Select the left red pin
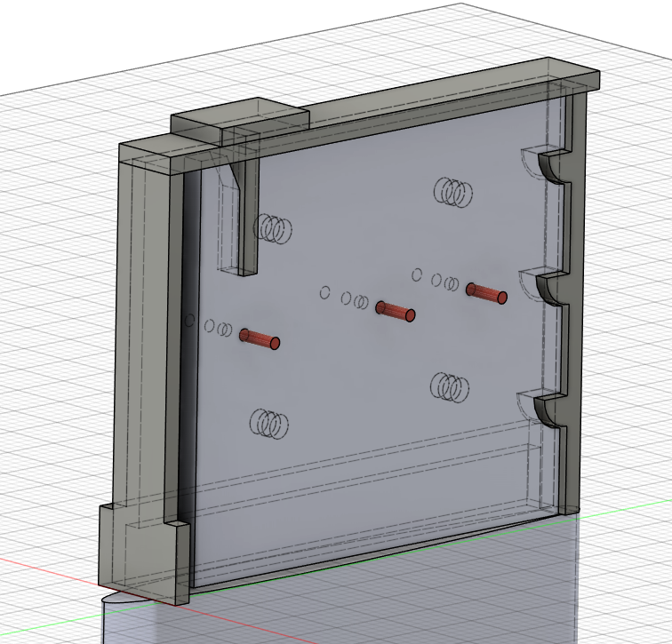 [259, 339]
